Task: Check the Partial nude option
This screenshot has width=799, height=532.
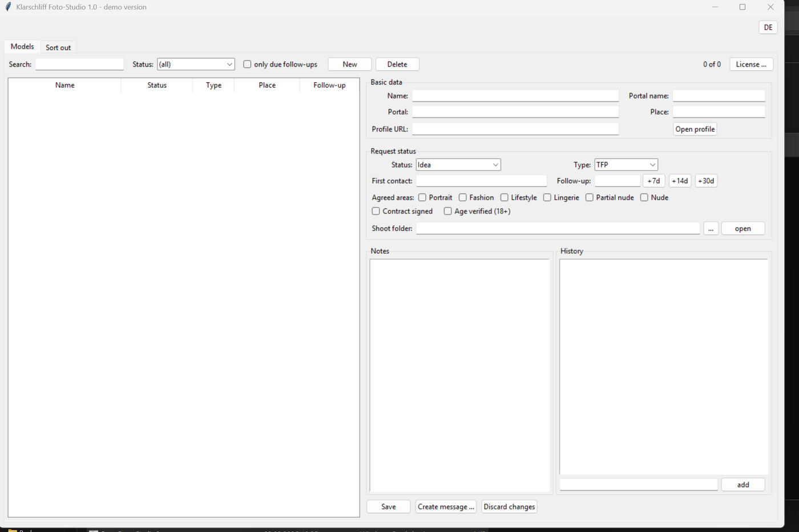Action: [x=590, y=197]
